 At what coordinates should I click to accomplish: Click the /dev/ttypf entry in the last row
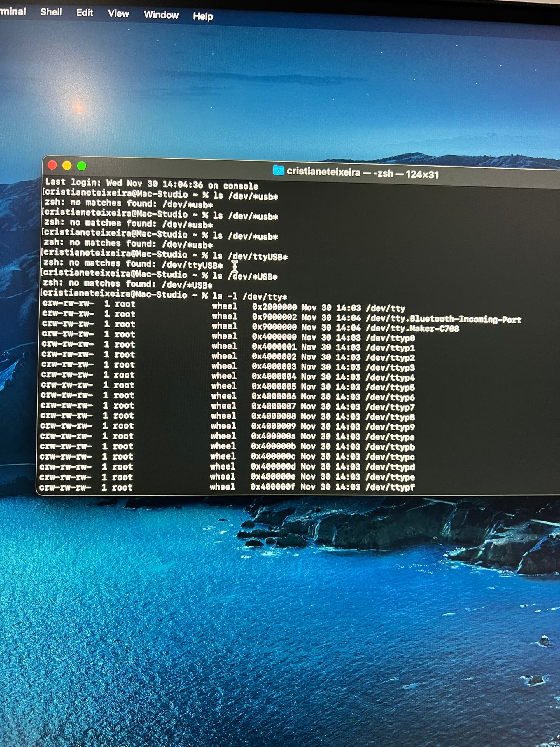[x=390, y=487]
